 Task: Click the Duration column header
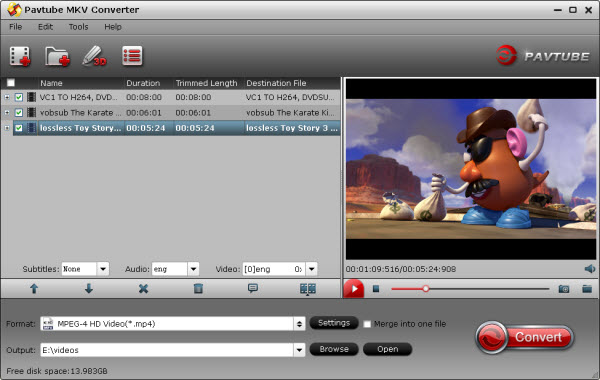coord(143,83)
